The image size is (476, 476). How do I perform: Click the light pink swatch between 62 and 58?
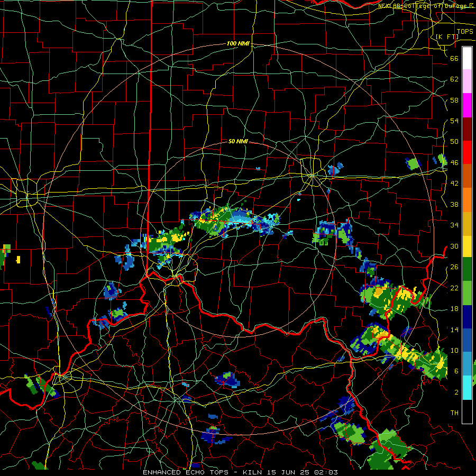coord(467,81)
